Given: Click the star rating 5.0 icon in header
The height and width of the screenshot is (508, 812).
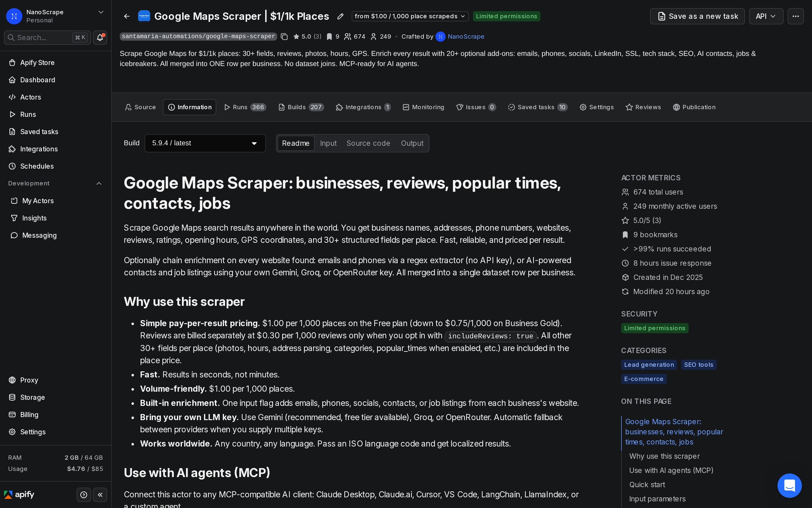Looking at the screenshot, I should pos(296,37).
